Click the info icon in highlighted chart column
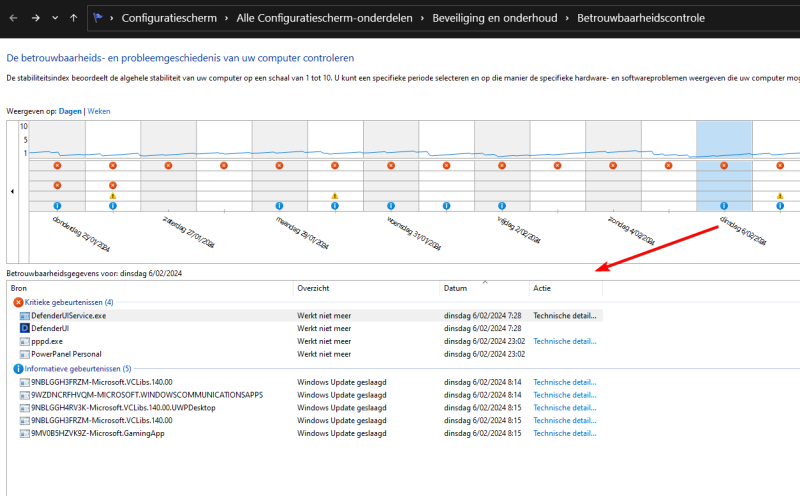The image size is (800, 496). [x=724, y=205]
